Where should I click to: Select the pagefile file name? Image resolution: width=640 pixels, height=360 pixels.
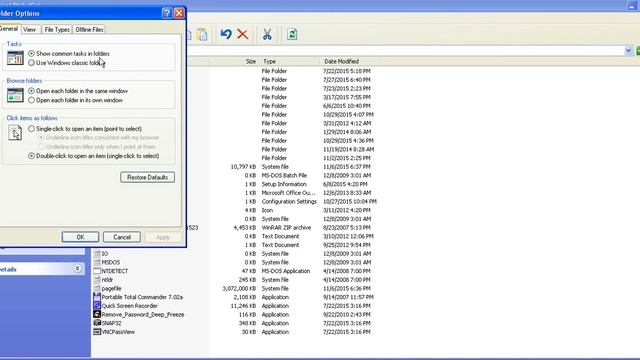coord(111,288)
